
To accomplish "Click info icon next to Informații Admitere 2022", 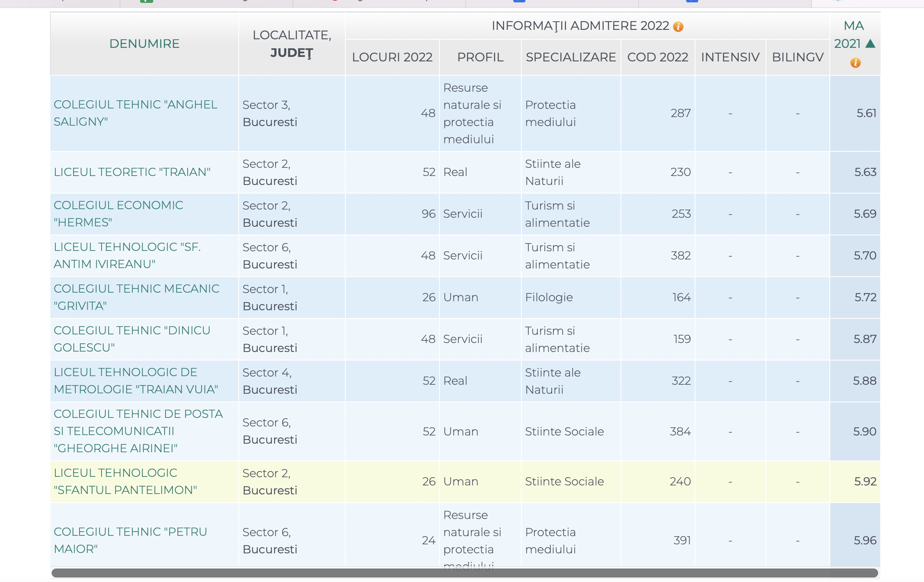I will 678,27.
